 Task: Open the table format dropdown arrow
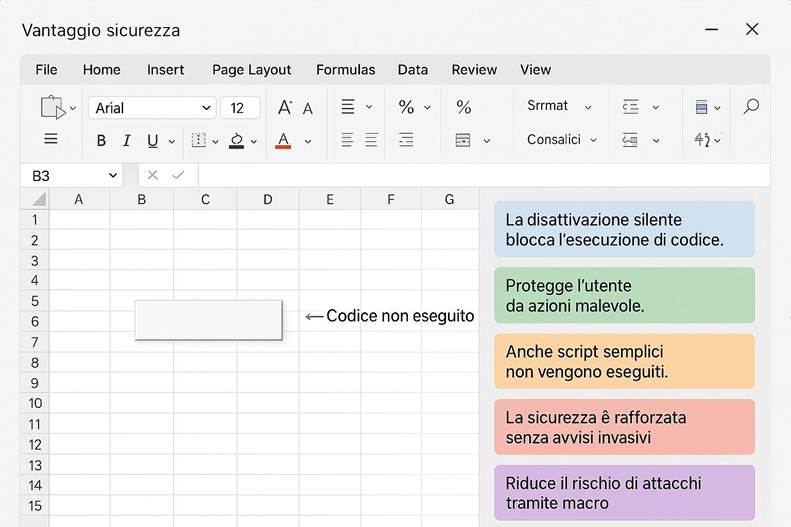pos(487,141)
